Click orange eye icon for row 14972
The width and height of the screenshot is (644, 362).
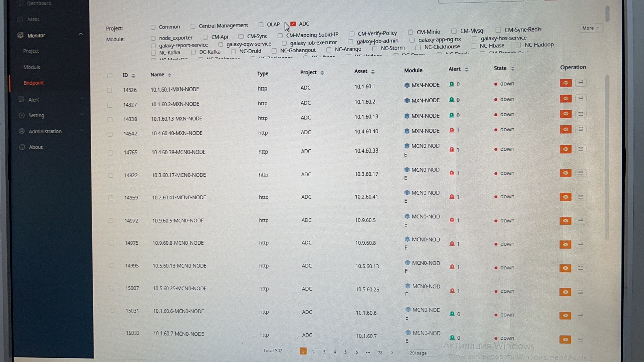[x=565, y=221]
